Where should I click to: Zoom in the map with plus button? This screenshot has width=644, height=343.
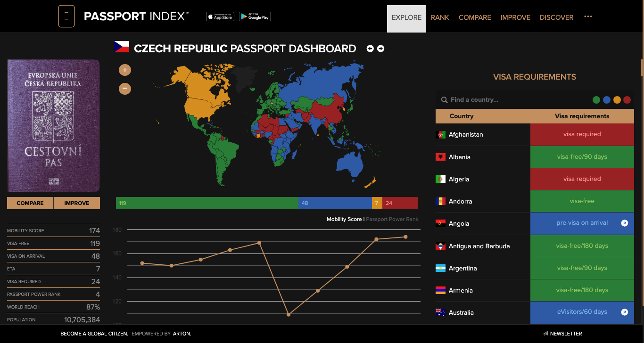click(125, 70)
